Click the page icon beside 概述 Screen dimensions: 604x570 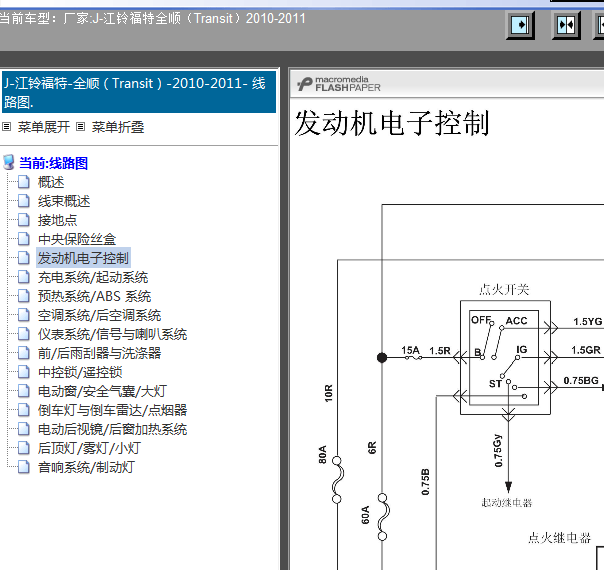(24, 182)
